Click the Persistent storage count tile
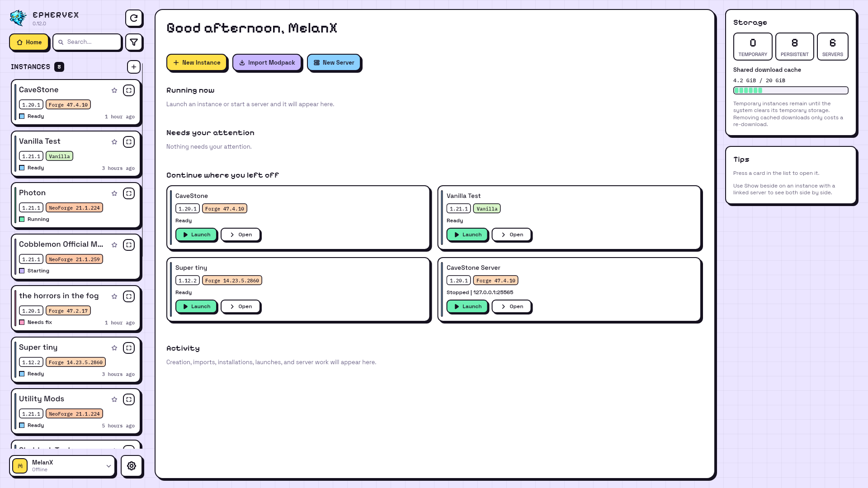Screen dimensions: 868x488 (x=794, y=47)
